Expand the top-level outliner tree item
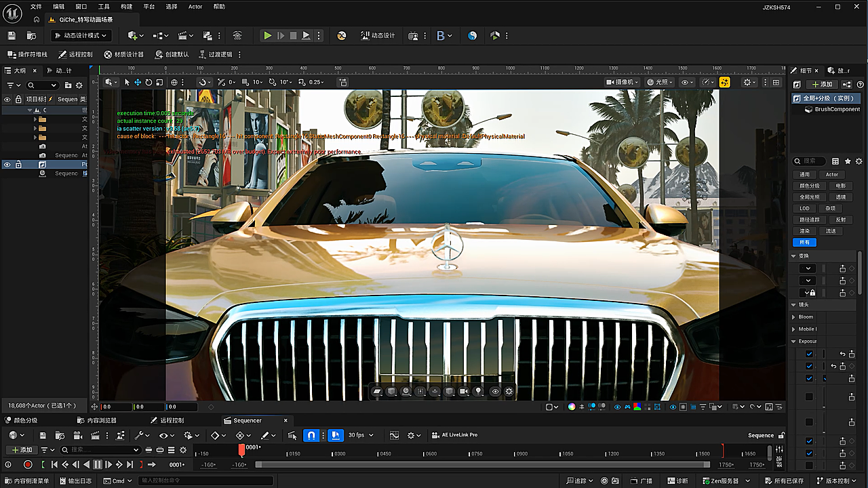868x488 pixels. 30,110
